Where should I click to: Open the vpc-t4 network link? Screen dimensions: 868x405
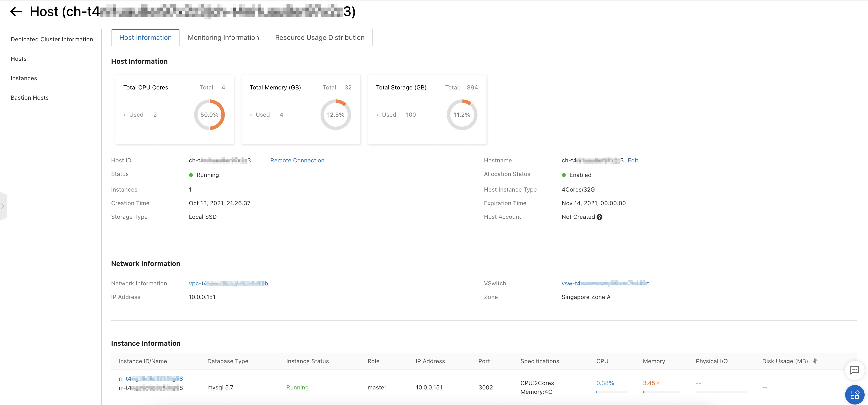pos(228,284)
